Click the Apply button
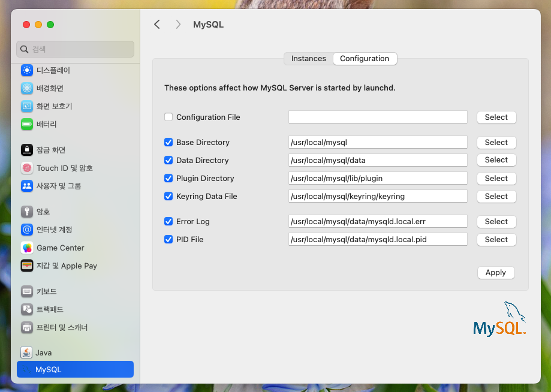Image resolution: width=551 pixels, height=392 pixels. click(496, 273)
